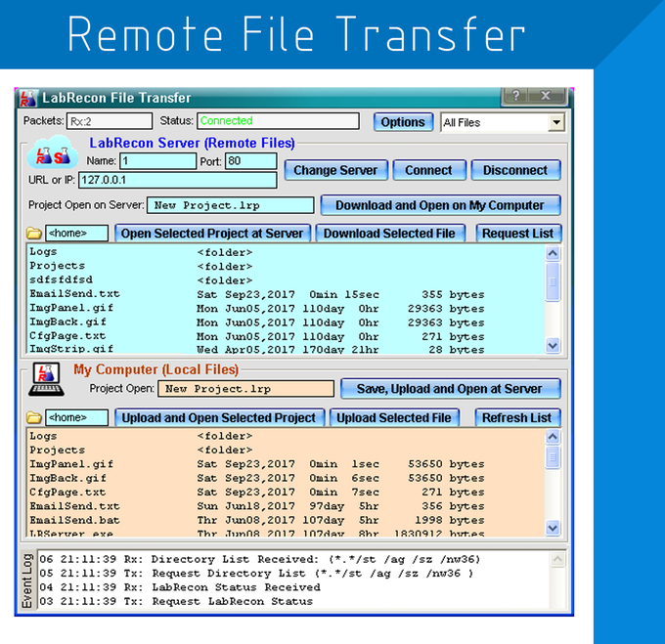Select remote ImgStrip.gif file row

pyautogui.click(x=286, y=349)
